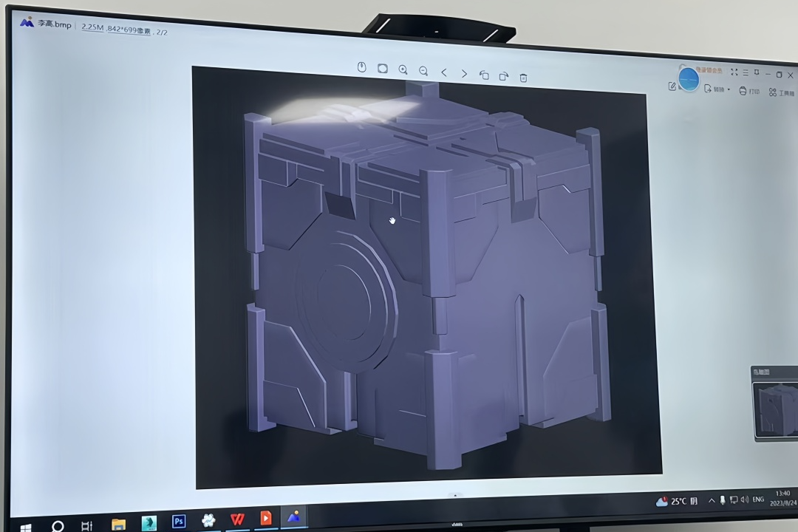
Task: Open the viewer's hamburger menu
Action: coord(746,72)
